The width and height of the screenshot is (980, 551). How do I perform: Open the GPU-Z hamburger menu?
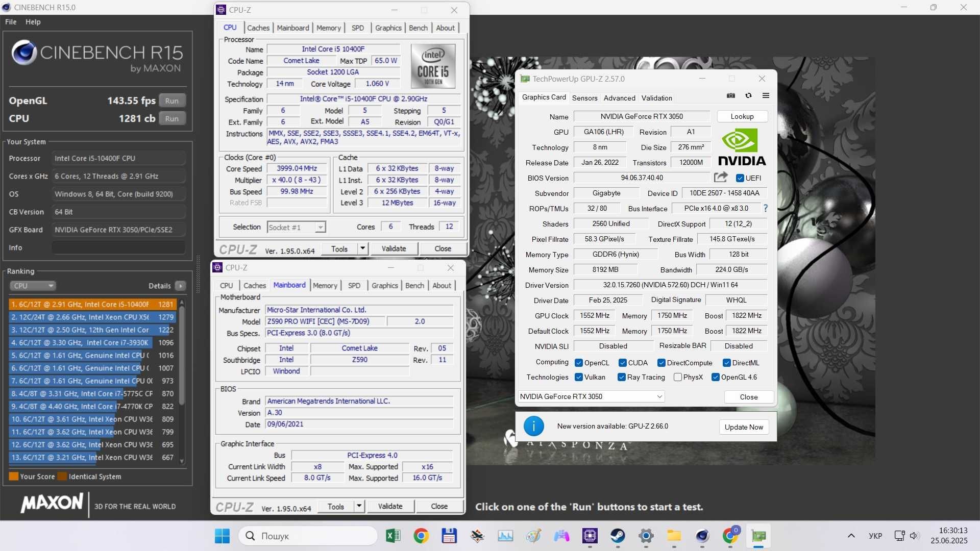pos(766,95)
